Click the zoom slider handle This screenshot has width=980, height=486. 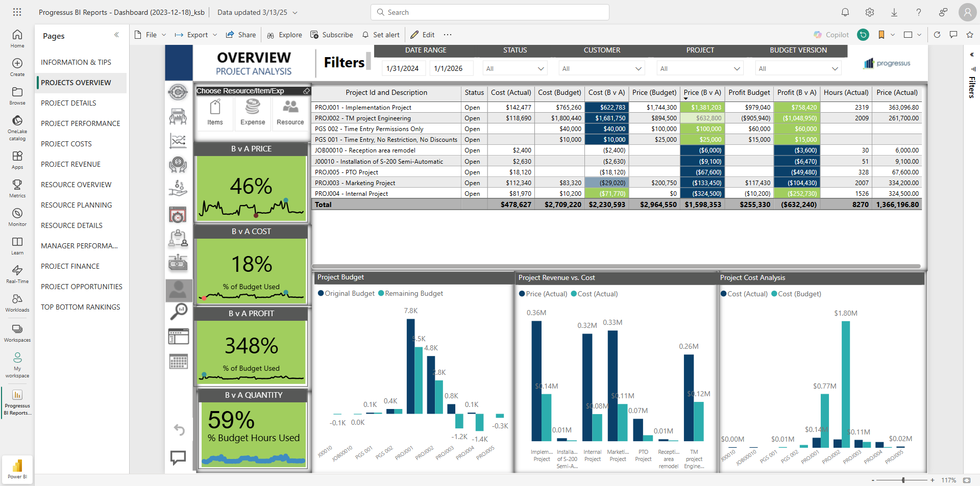(x=903, y=480)
